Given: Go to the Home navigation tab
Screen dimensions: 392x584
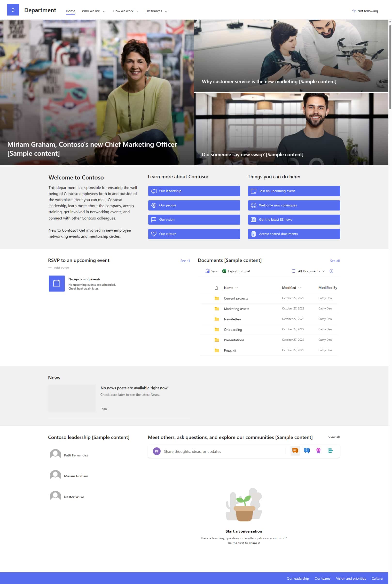Looking at the screenshot, I should click(70, 11).
